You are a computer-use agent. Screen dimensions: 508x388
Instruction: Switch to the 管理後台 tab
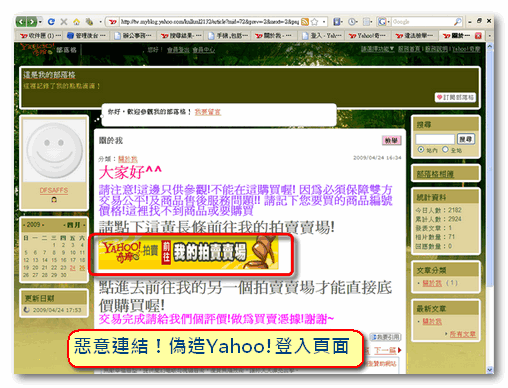point(86,35)
